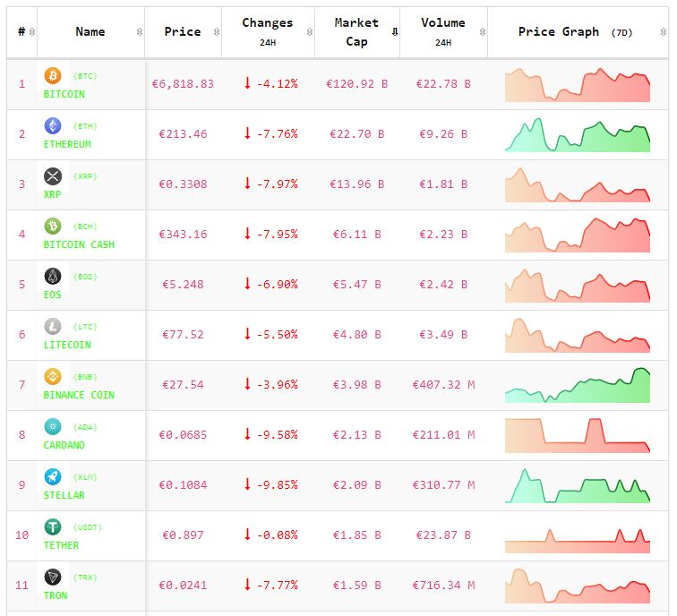
Task: Click the EOS logo icon
Action: [52, 277]
